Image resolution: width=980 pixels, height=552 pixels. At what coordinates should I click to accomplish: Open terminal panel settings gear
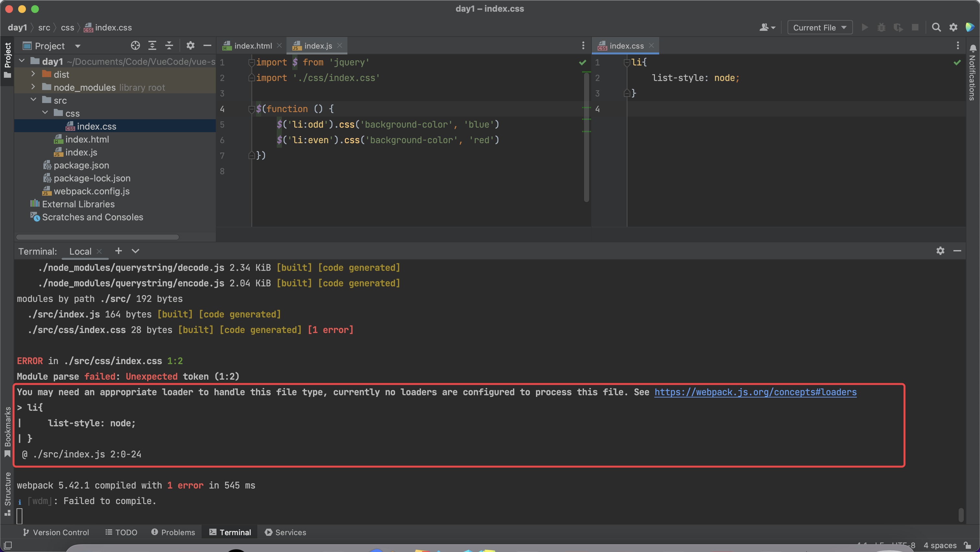pyautogui.click(x=940, y=251)
